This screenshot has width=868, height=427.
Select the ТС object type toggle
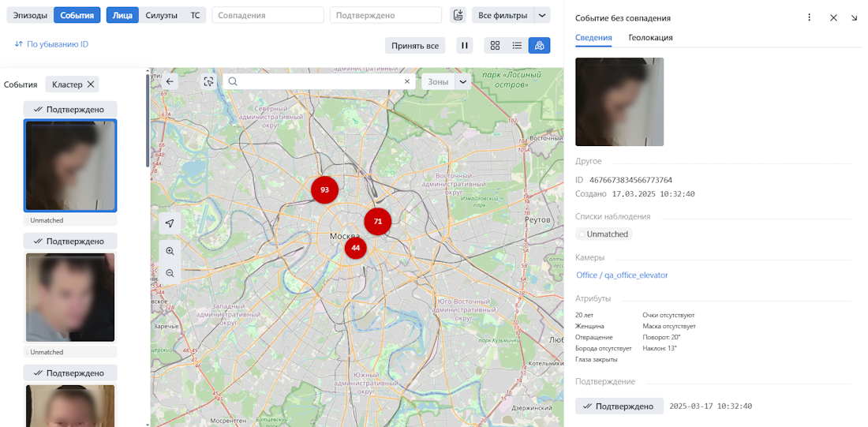point(195,15)
